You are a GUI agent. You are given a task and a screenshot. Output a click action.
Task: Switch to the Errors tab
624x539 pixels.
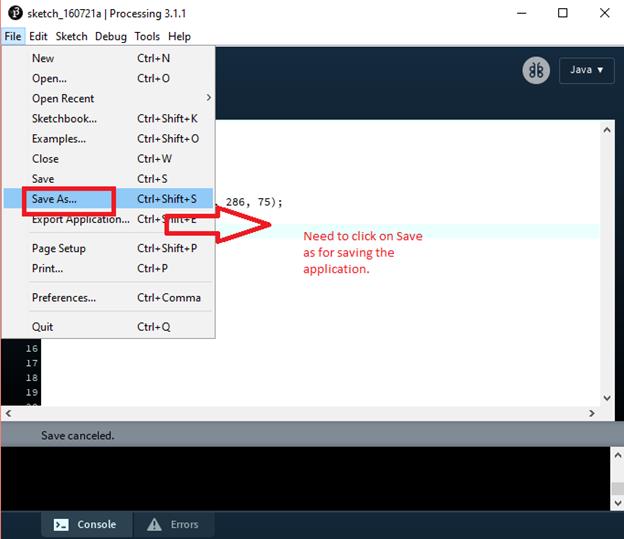pyautogui.click(x=174, y=525)
